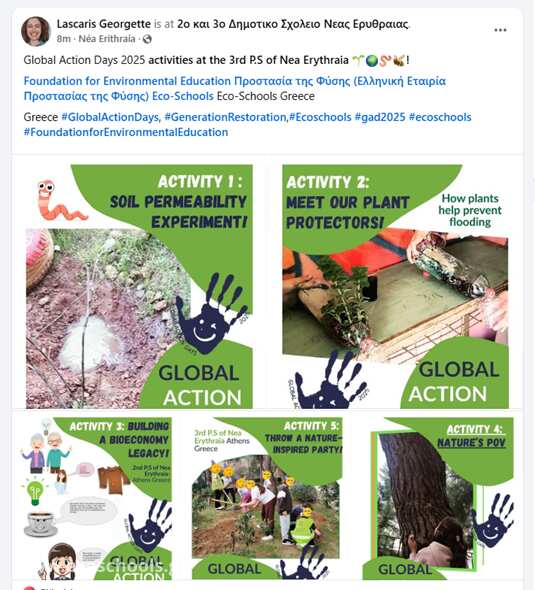535x590 pixels.
Task: Open the #GenerationRestoration hashtag
Action: pos(226,117)
